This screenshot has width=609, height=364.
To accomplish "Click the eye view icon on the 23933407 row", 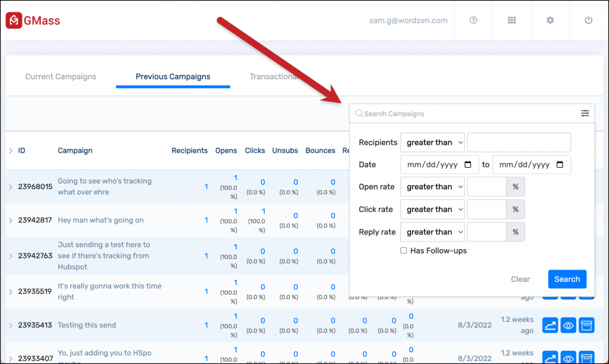I will 568,358.
